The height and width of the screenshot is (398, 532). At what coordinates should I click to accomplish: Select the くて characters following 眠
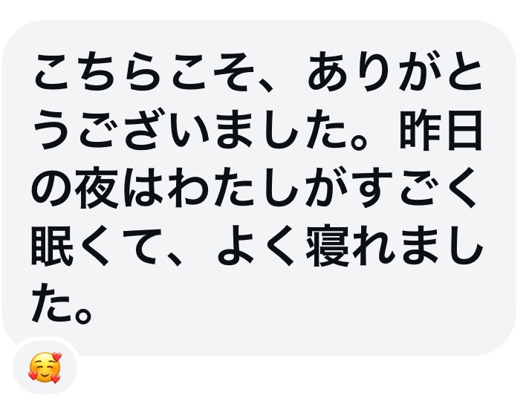click(x=121, y=245)
